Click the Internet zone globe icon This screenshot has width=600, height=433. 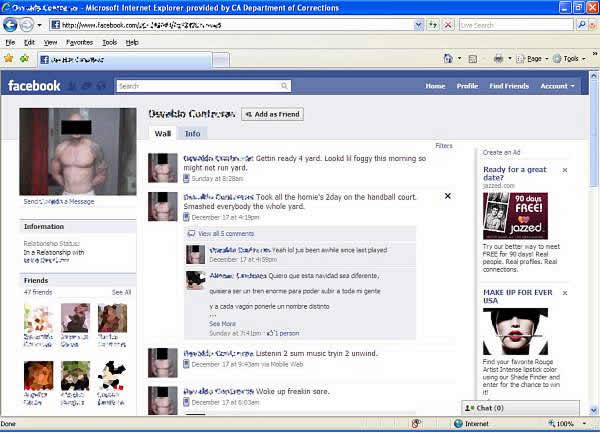[x=458, y=424]
